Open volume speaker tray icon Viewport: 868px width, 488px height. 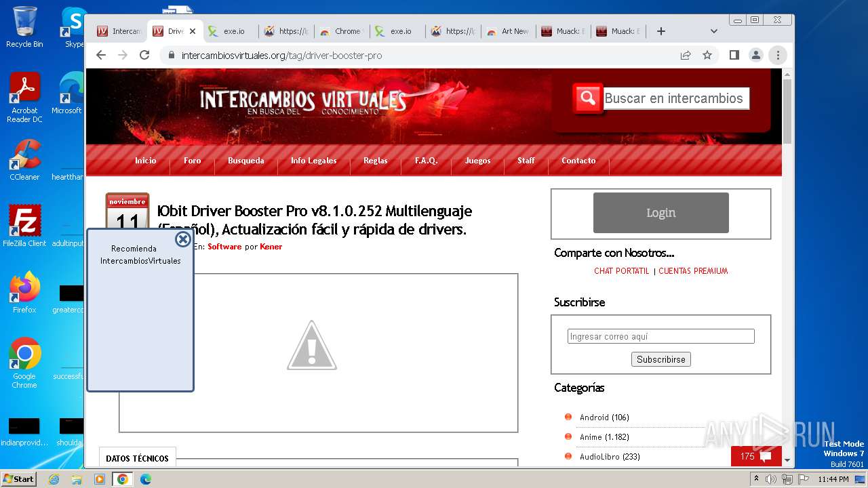pyautogui.click(x=771, y=479)
